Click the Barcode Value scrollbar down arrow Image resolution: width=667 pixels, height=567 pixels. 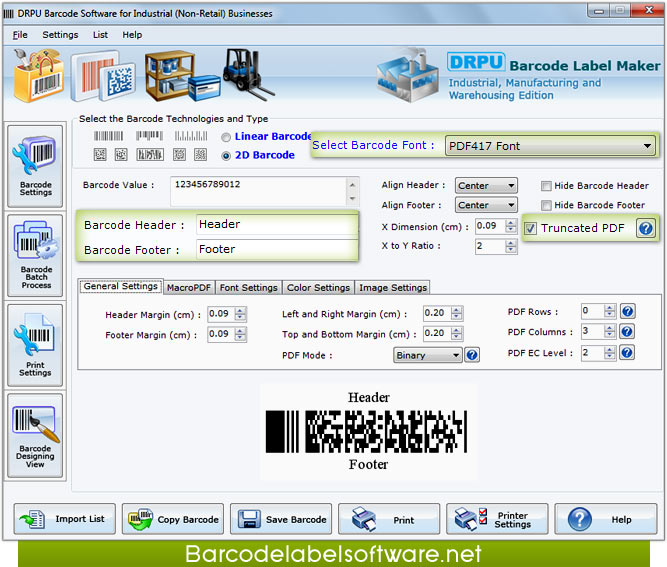352,199
